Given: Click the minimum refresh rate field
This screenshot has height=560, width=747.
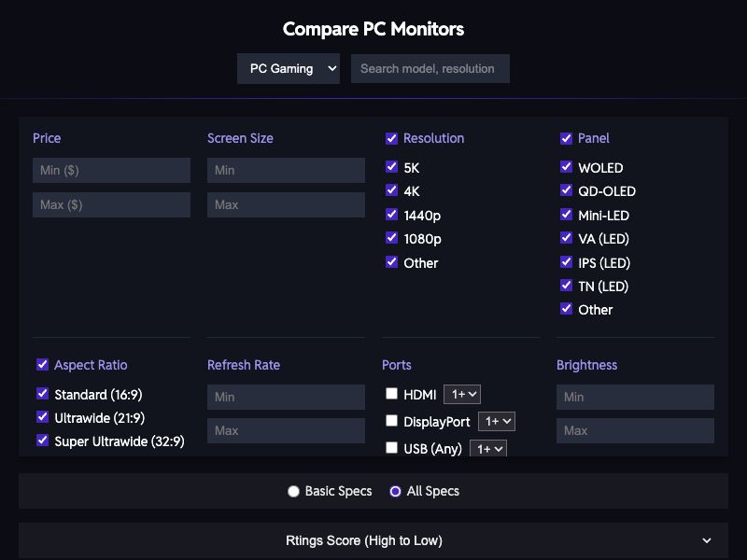Looking at the screenshot, I should tap(286, 397).
